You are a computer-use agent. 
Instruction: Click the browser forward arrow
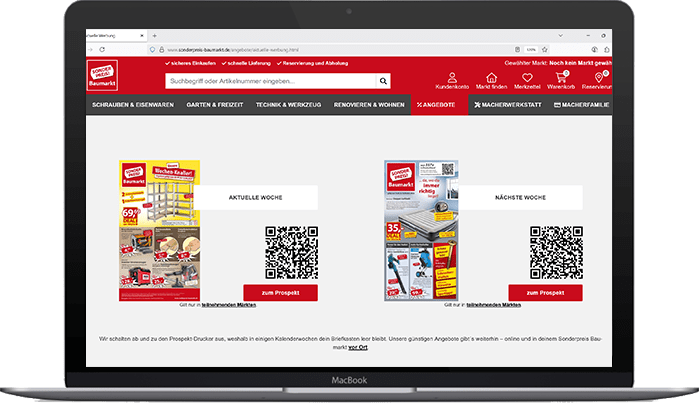pos(90,50)
